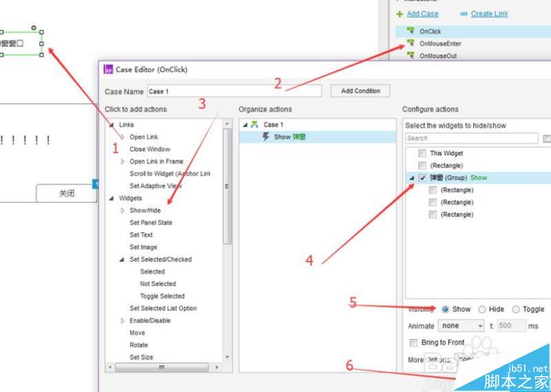
Task: Click the Create Link chain icon
Action: click(x=464, y=14)
